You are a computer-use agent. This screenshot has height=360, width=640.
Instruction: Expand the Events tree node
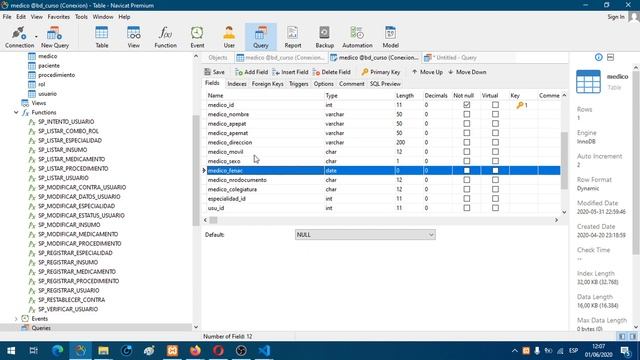(x=16, y=318)
